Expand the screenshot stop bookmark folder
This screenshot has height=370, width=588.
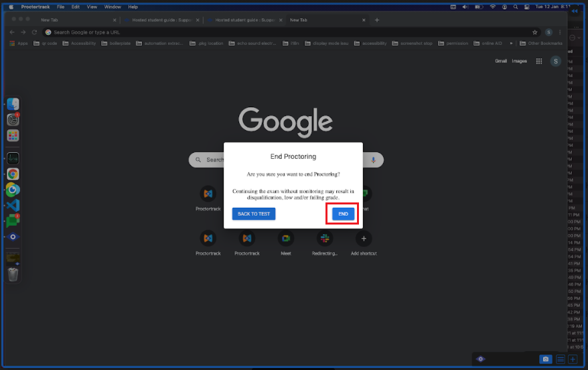412,44
